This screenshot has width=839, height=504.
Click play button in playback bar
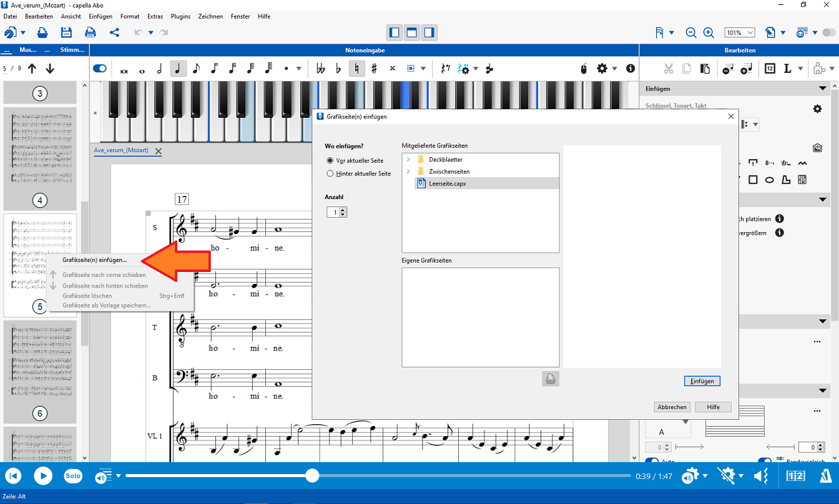click(43, 476)
